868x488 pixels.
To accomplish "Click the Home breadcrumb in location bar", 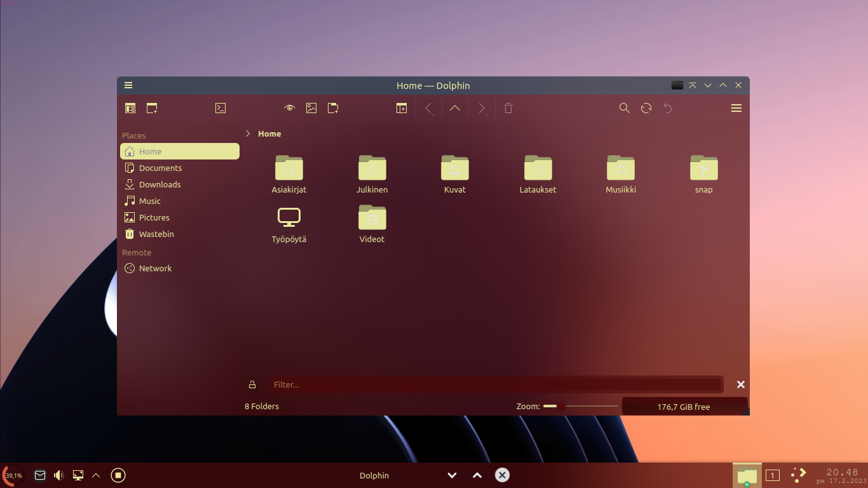I will tap(269, 133).
